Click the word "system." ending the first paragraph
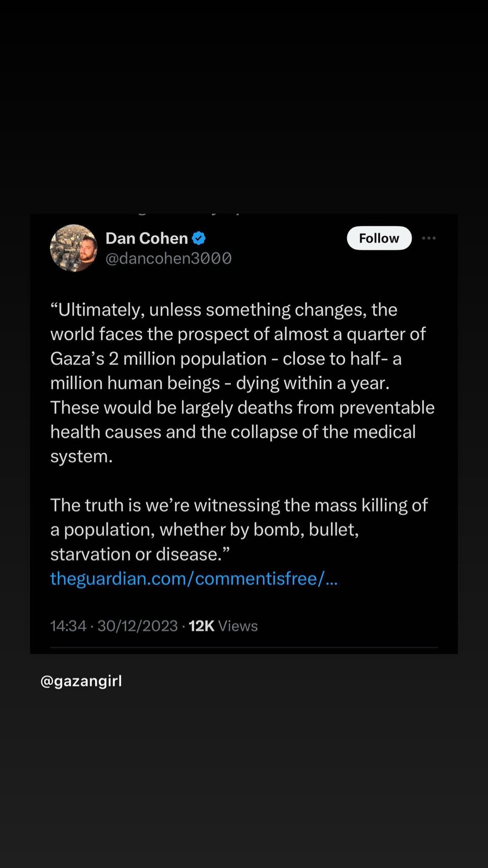 tap(81, 456)
